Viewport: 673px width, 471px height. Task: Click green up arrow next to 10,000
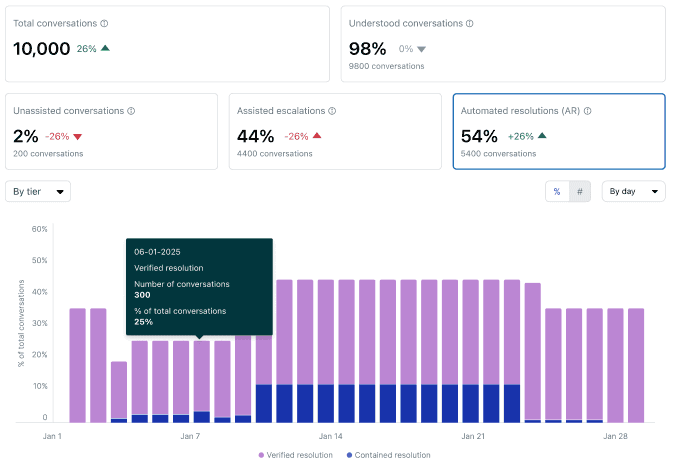[105, 48]
